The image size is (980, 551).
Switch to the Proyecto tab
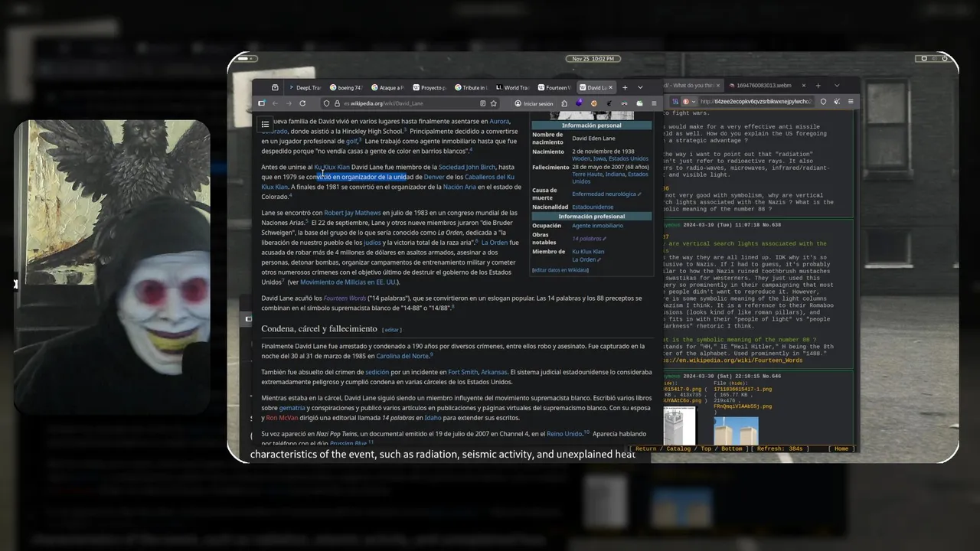click(x=430, y=87)
